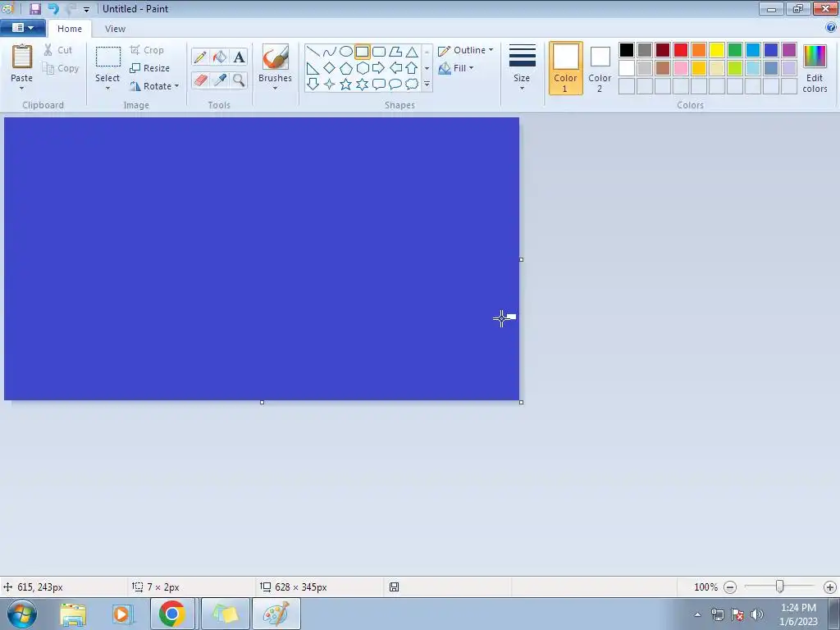Click the Resize button

150,68
